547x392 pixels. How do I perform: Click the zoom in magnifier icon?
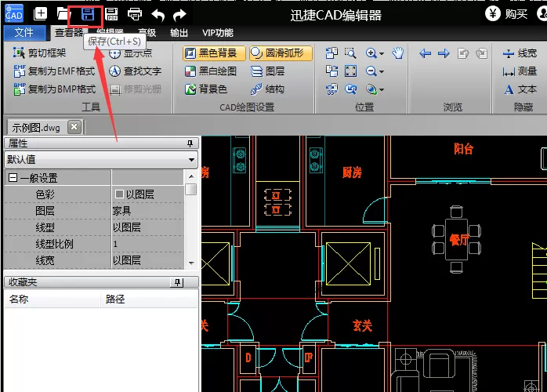pyautogui.click(x=371, y=53)
